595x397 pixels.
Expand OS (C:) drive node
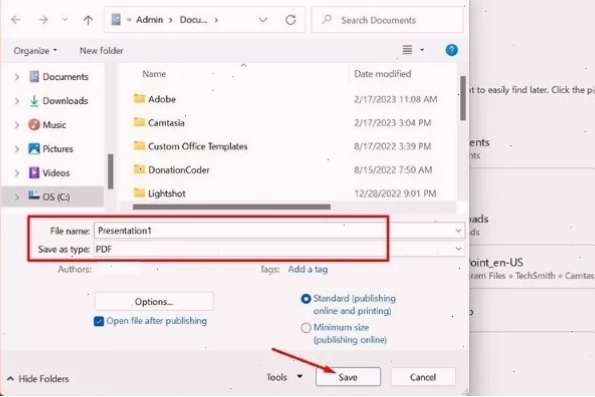[x=17, y=197]
